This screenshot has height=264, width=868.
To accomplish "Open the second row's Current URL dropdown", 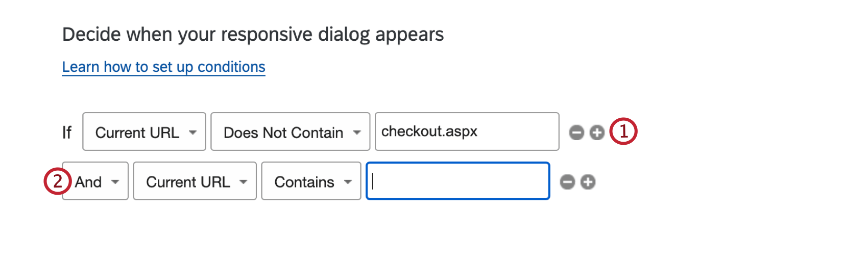I will (195, 181).
